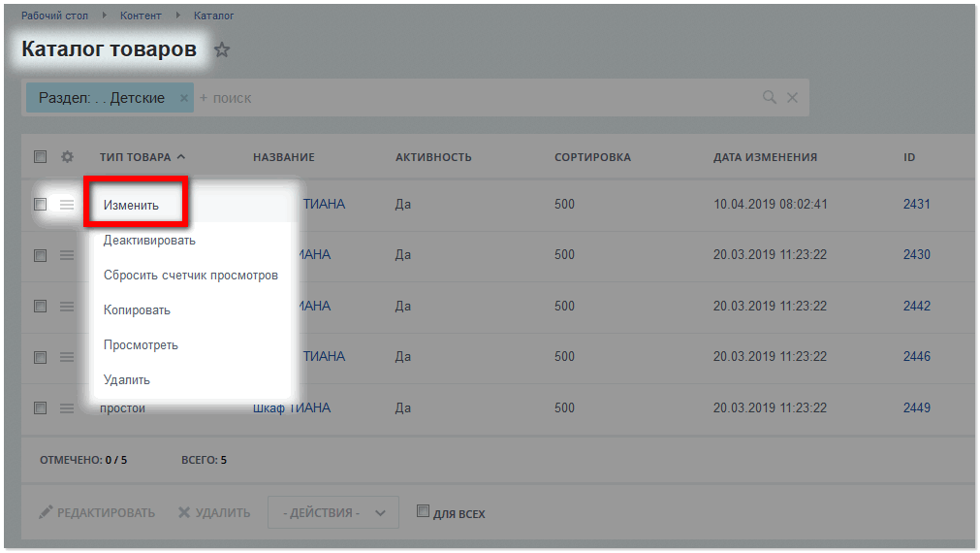Viewport: 980px width, 553px height.
Task: Choose Изменить in context menu
Action: click(131, 205)
